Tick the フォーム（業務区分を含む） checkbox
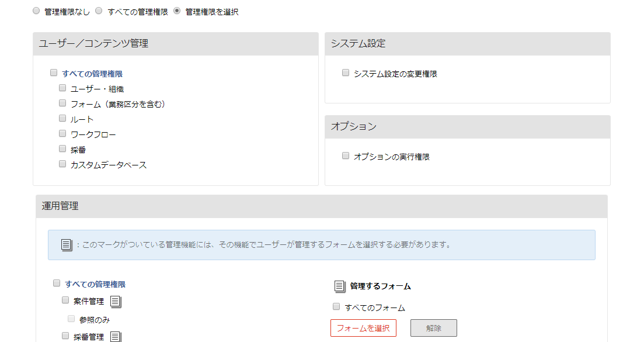This screenshot has height=342, width=644. [62, 103]
